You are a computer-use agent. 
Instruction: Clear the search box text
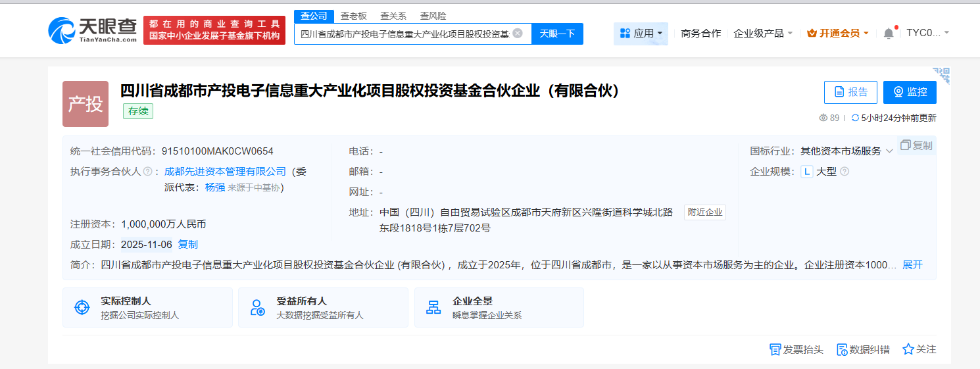tap(518, 34)
